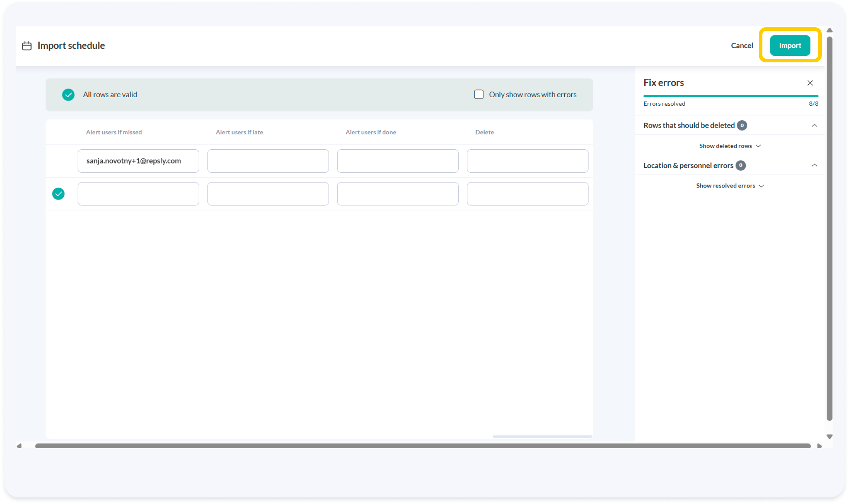Click the Alert users if missed column header
The image size is (849, 504).
tap(114, 132)
